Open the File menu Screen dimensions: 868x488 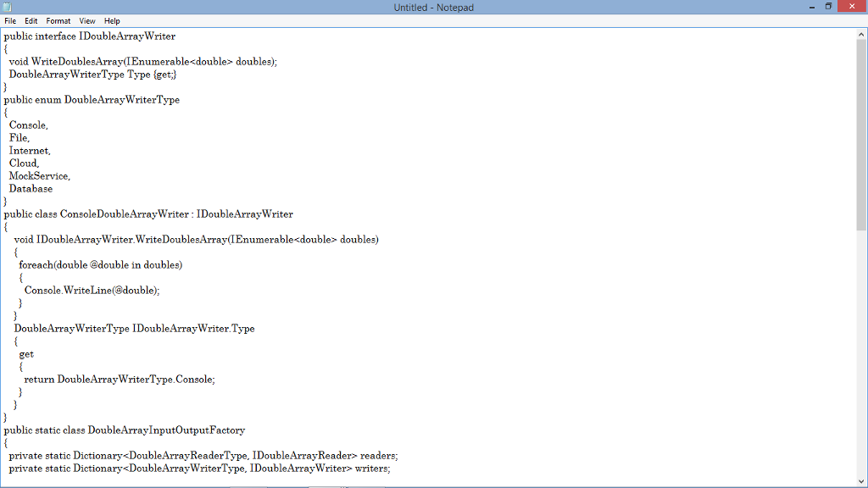coord(10,21)
